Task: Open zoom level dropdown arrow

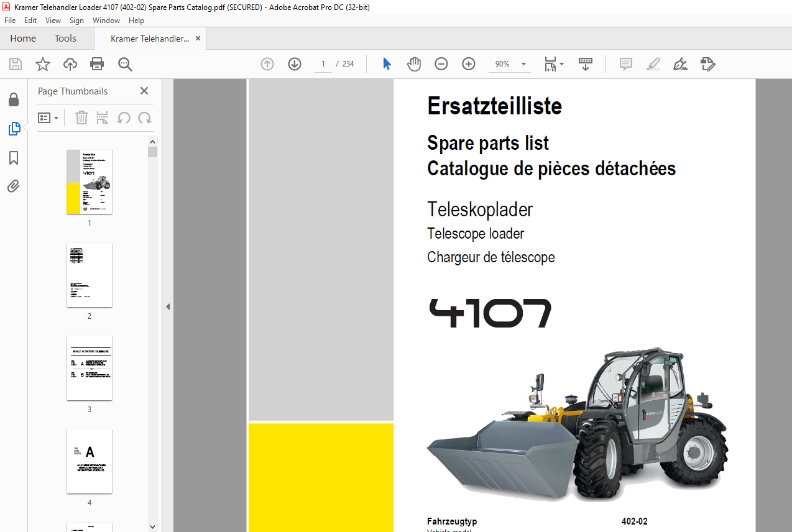Action: pyautogui.click(x=523, y=64)
